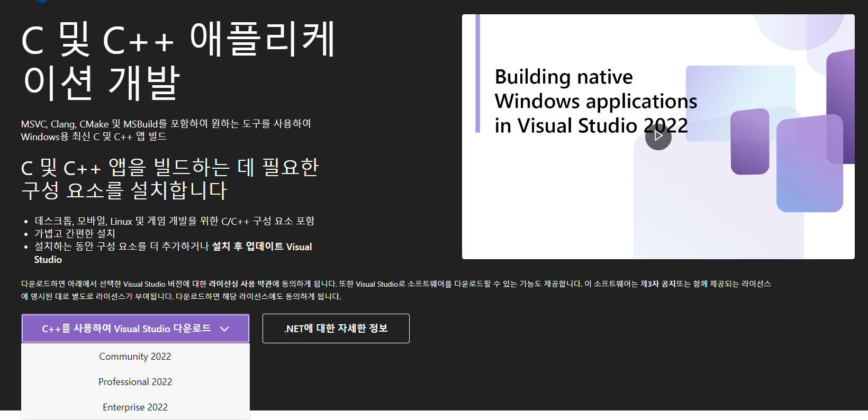Click the video thumbnail title text

pos(596,101)
